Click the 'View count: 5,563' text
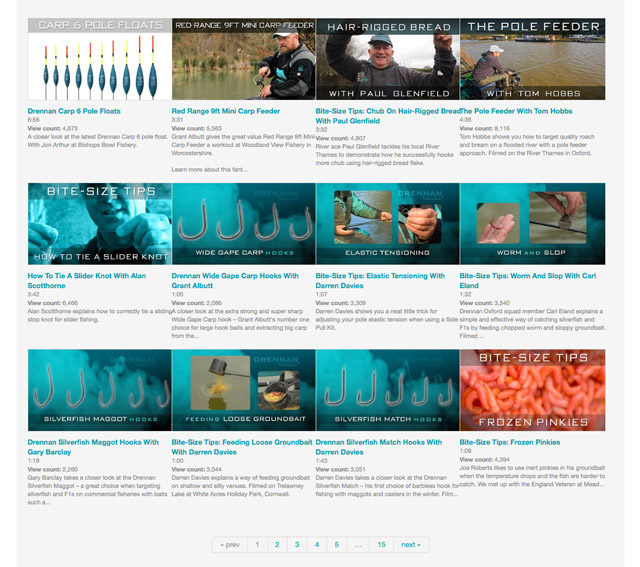 pyautogui.click(x=197, y=128)
